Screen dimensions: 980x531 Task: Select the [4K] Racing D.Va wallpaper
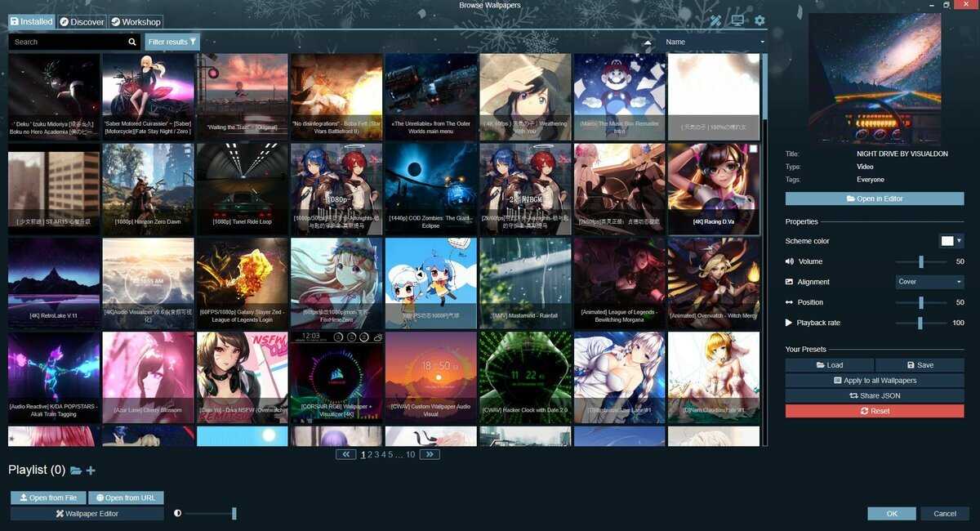(x=714, y=190)
